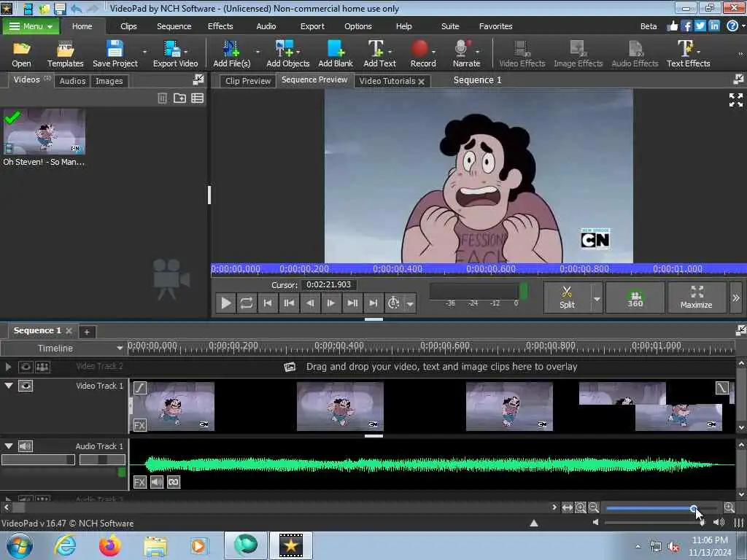The image size is (747, 560).
Task: Maximize the preview with Maximize button
Action: coord(696,297)
